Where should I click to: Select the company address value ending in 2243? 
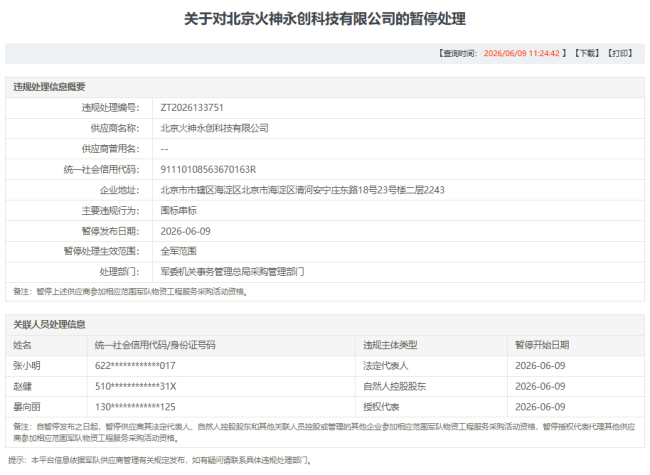(x=302, y=190)
